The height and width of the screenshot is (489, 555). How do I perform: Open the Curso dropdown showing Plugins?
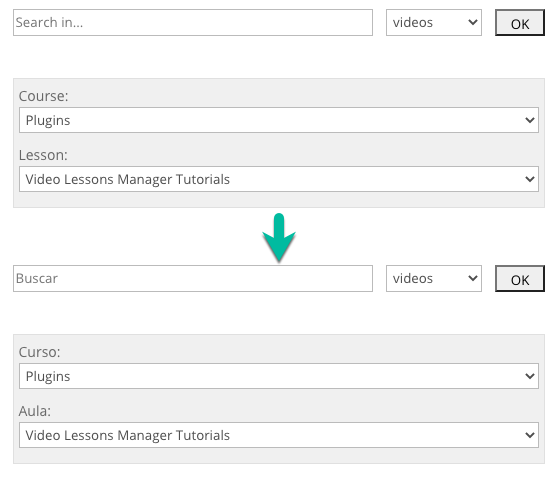click(x=279, y=376)
